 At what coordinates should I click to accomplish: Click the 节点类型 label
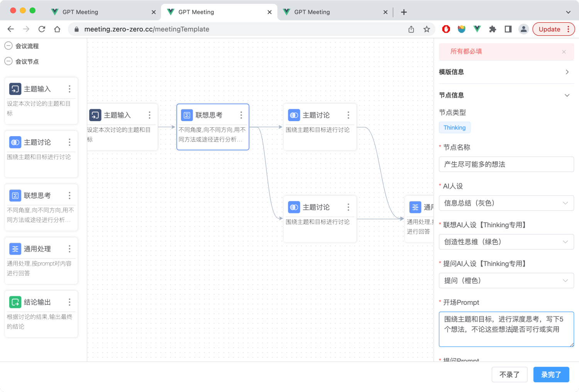point(452,112)
